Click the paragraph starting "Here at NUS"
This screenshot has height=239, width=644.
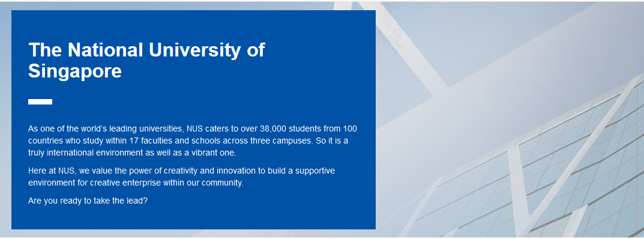(x=181, y=177)
